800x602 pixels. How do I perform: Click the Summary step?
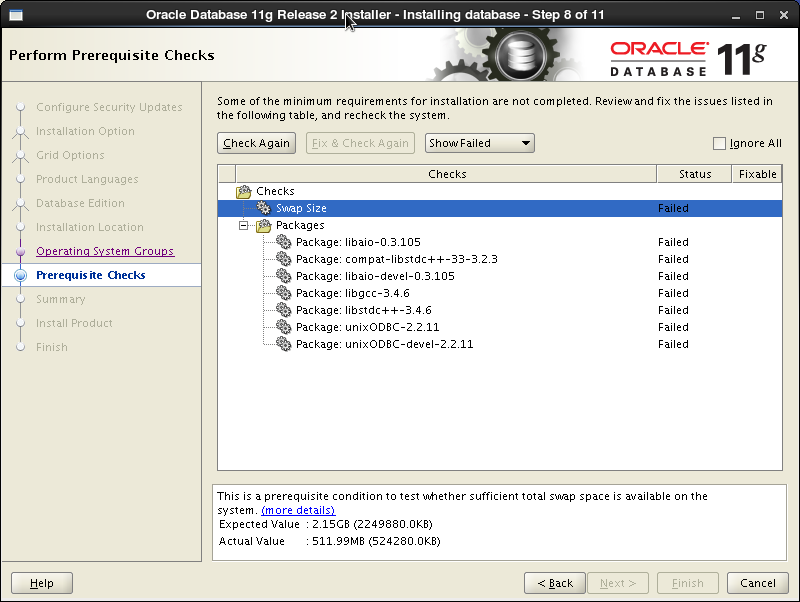pos(61,299)
